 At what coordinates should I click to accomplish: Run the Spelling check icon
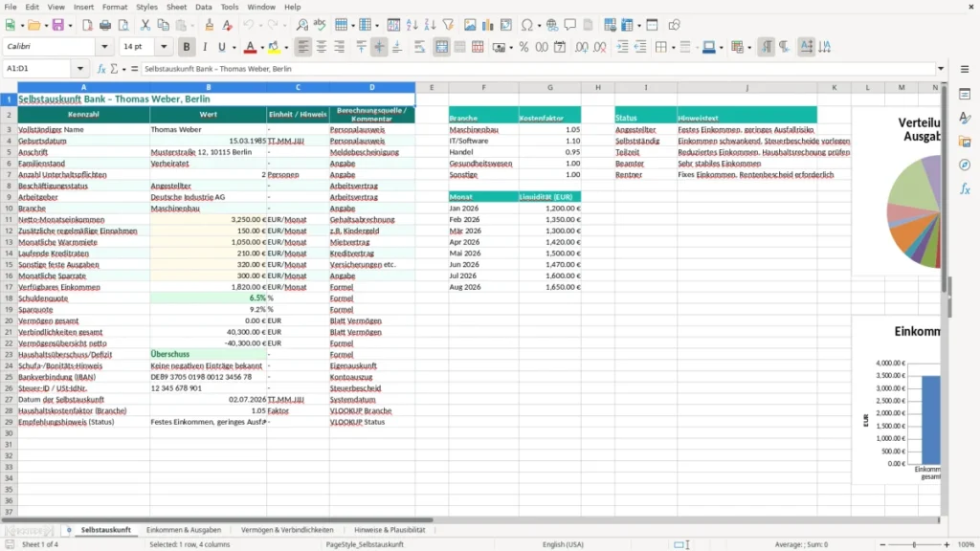320,25
